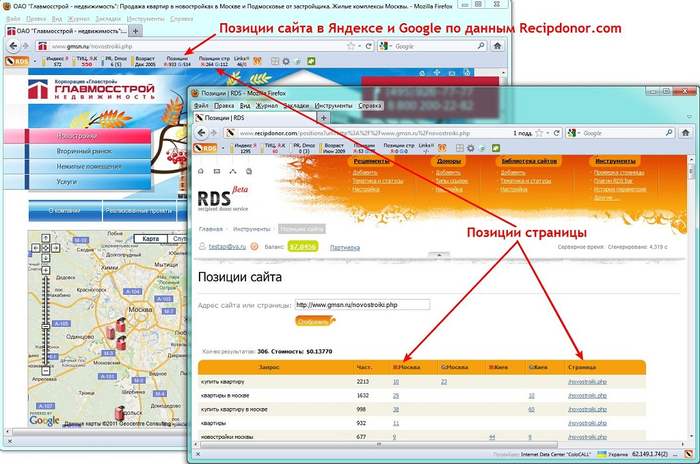Click the RDS site mail envelope icon
The image size is (700, 464).
tap(217, 171)
